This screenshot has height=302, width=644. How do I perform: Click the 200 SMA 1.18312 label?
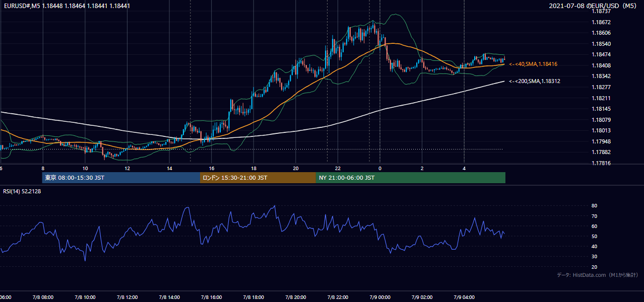point(535,81)
